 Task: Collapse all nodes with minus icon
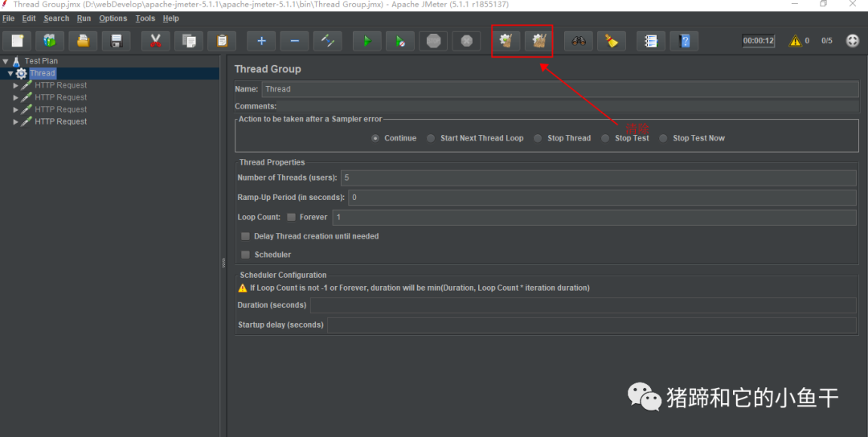pos(294,41)
